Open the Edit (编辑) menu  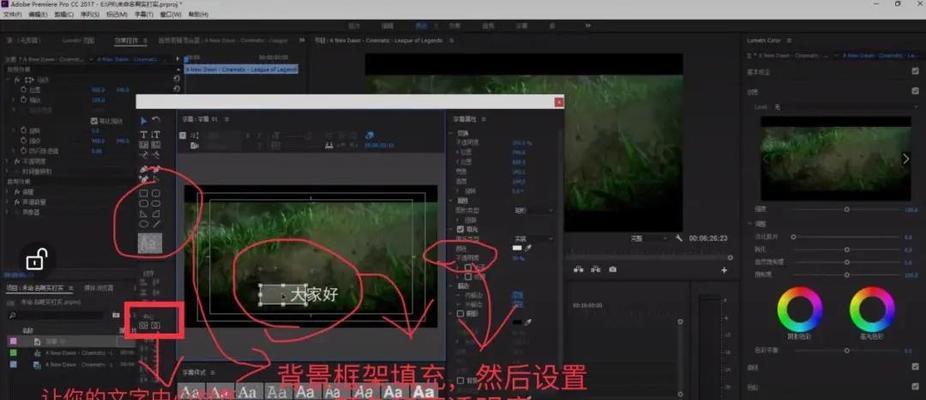pyautogui.click(x=38, y=14)
